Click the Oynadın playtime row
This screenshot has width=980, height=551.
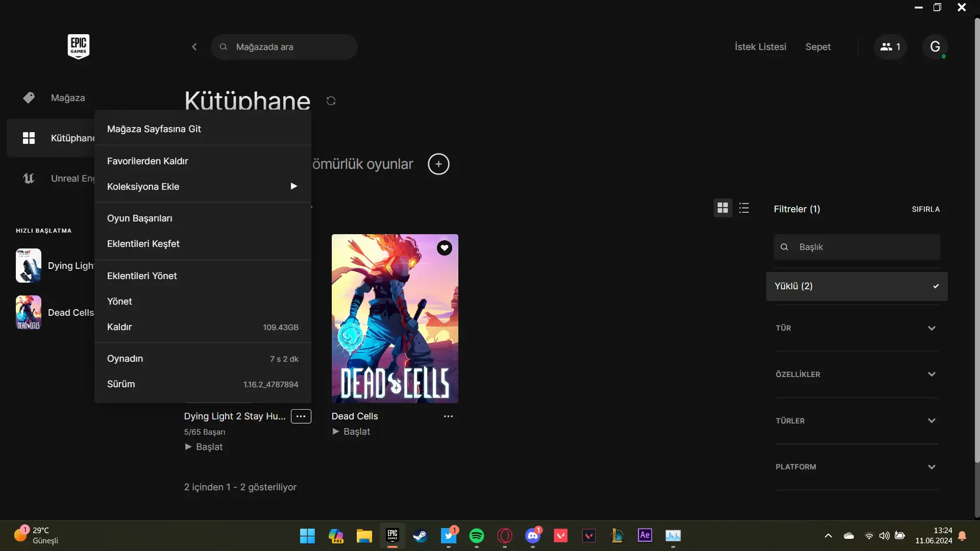[203, 359]
